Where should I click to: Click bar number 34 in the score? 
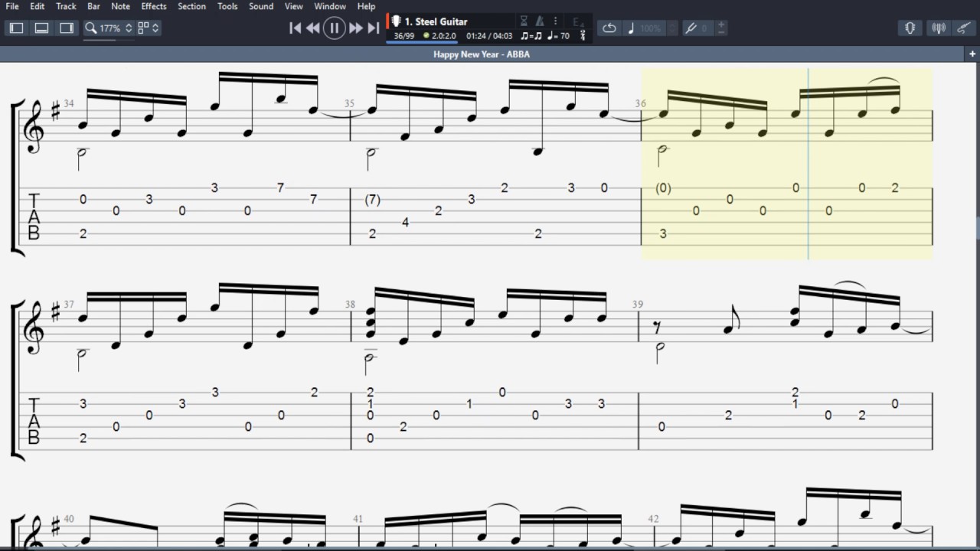pyautogui.click(x=69, y=103)
